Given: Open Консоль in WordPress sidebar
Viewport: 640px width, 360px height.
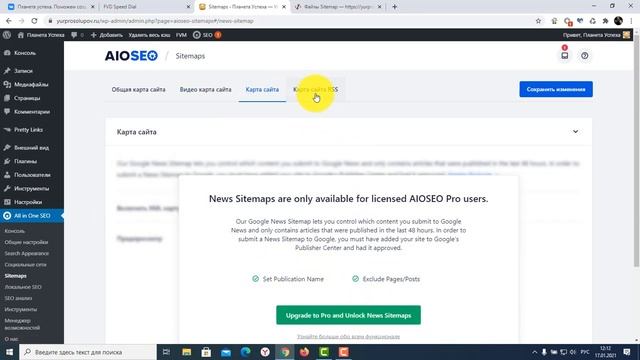Looking at the screenshot, I should pyautogui.click(x=25, y=53).
